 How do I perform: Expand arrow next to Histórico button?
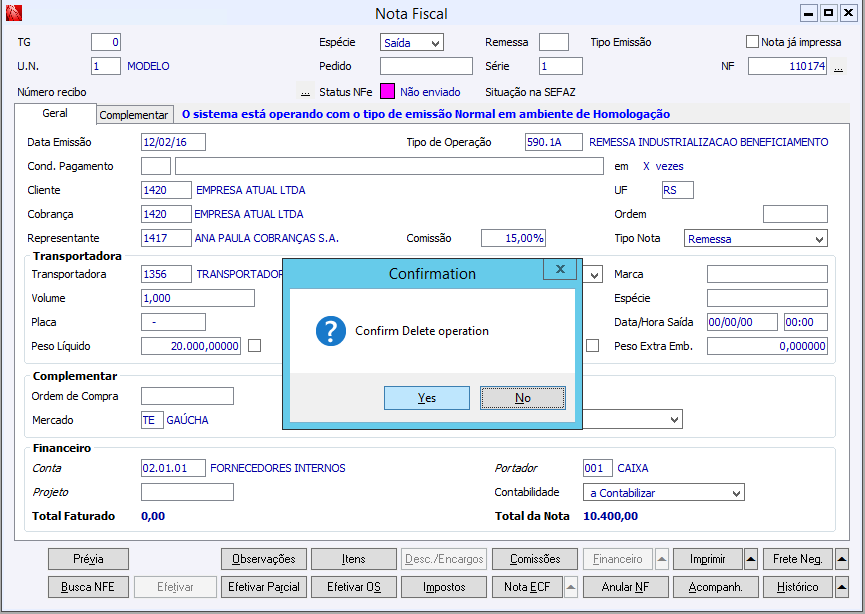(841, 587)
